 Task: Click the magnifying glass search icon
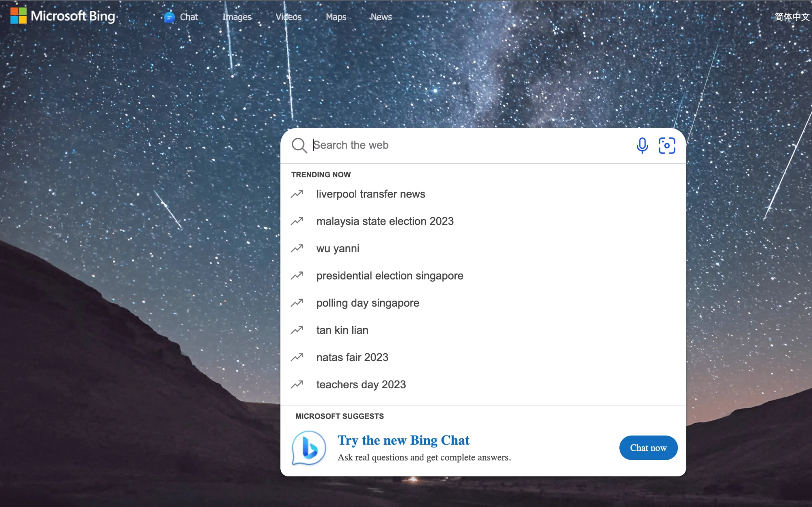pos(299,145)
